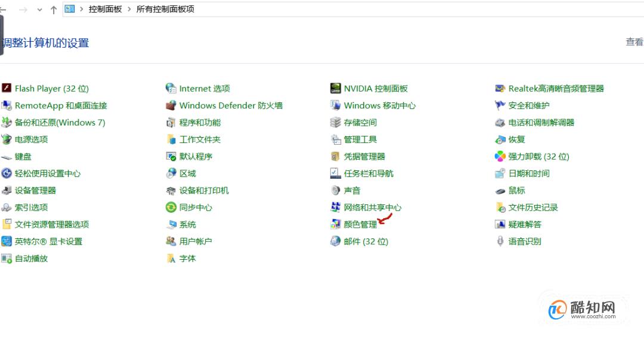Image resolution: width=644 pixels, height=342 pixels.
Task: Click the 字体 fonts icon
Action: point(171,258)
